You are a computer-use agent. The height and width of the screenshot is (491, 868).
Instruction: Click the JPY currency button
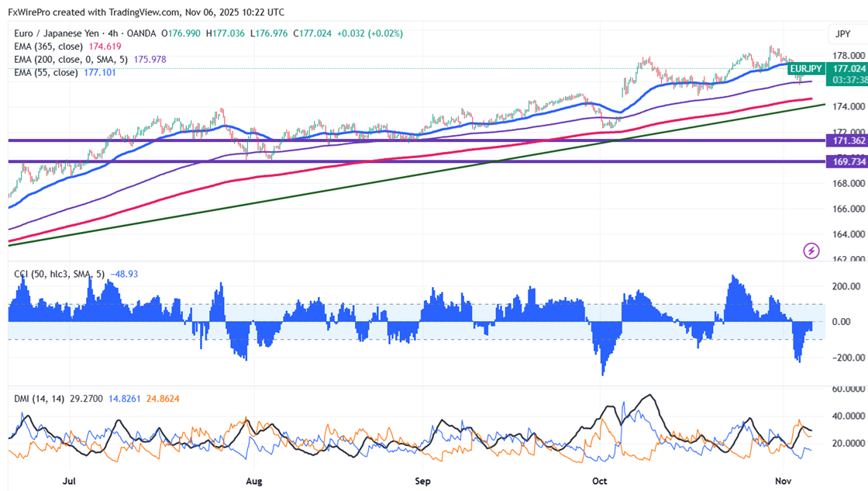842,34
